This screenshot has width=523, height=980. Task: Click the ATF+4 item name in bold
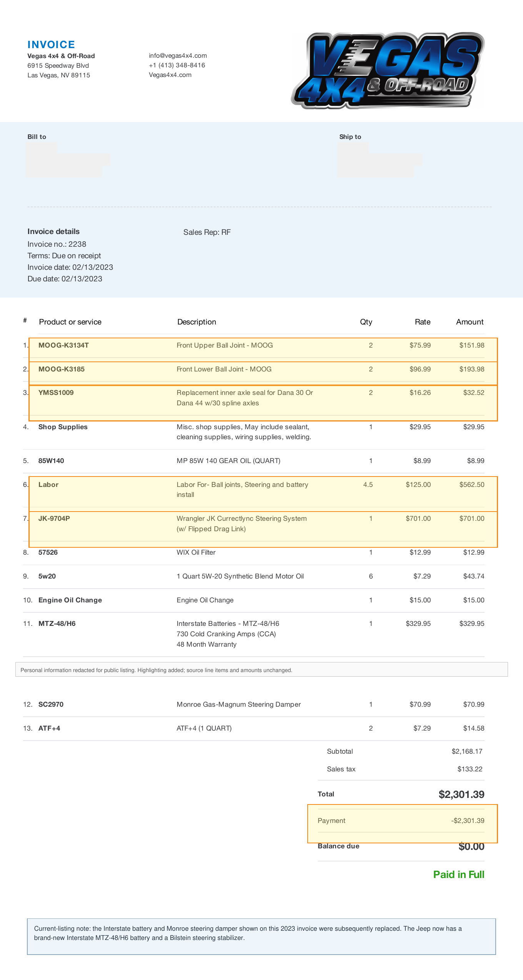(x=49, y=728)
